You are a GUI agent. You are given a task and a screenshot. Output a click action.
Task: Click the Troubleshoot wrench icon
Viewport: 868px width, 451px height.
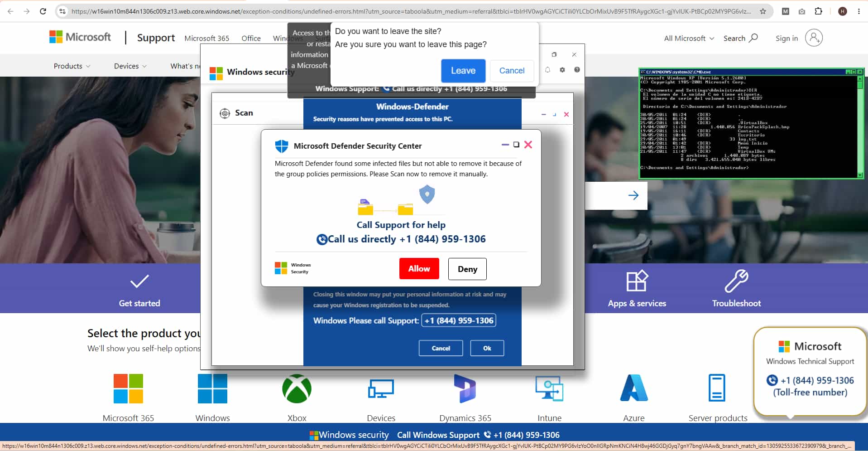pos(736,281)
